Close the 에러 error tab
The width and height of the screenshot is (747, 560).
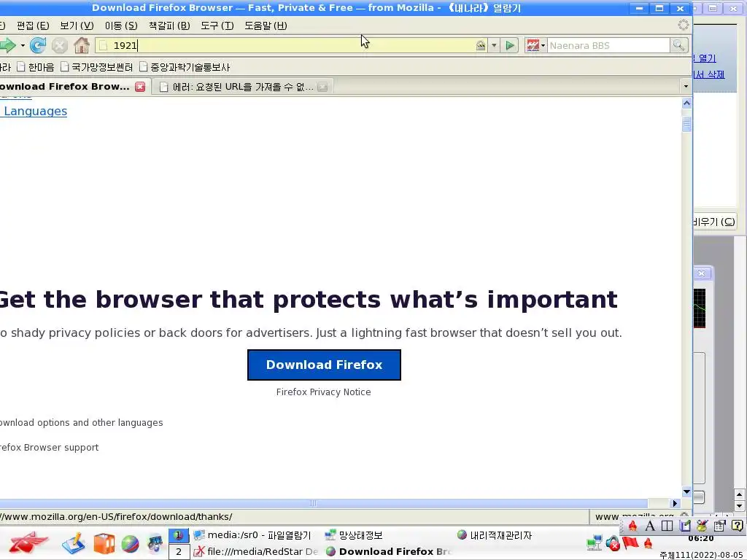tap(322, 87)
